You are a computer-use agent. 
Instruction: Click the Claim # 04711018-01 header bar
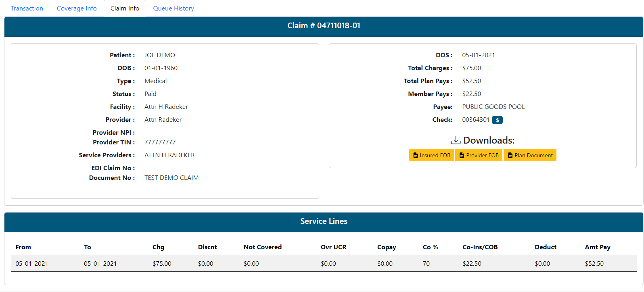point(324,26)
